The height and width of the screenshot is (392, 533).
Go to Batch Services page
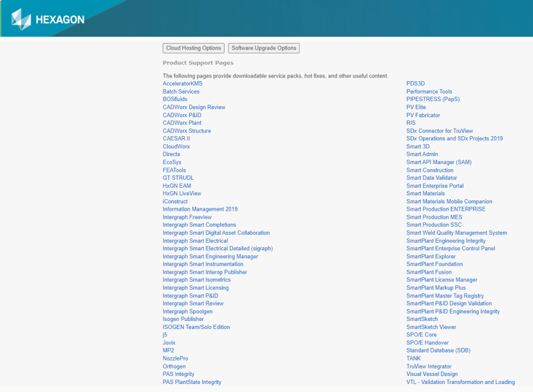[x=181, y=91]
